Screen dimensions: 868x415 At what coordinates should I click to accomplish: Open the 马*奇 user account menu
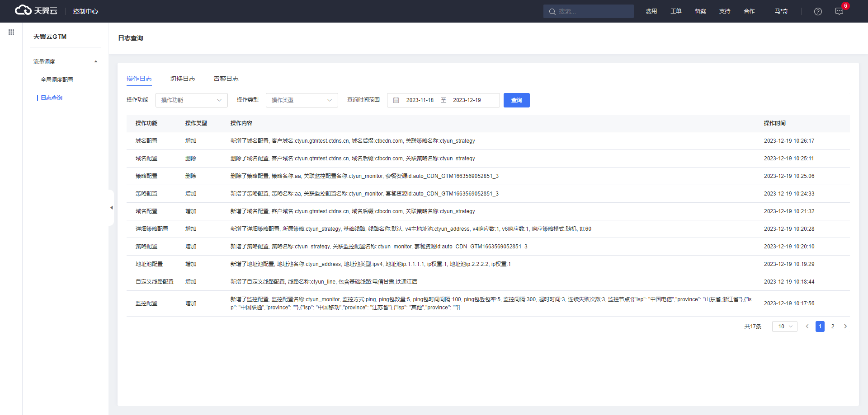click(781, 11)
